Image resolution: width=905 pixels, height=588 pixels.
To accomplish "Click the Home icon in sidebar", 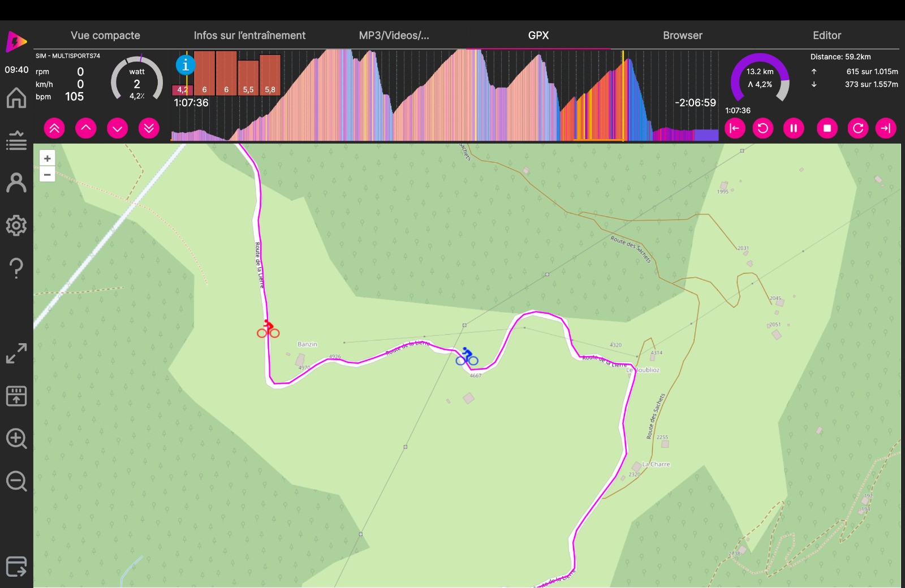I will [x=16, y=98].
